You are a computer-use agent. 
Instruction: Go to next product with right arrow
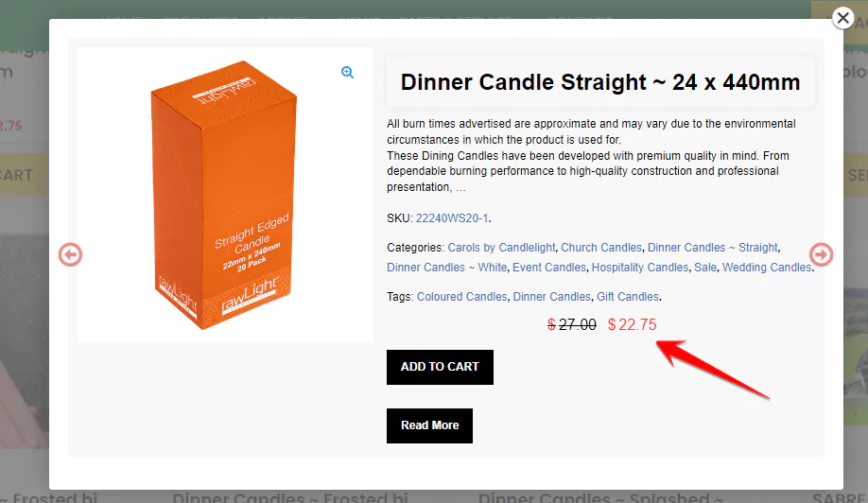point(822,254)
